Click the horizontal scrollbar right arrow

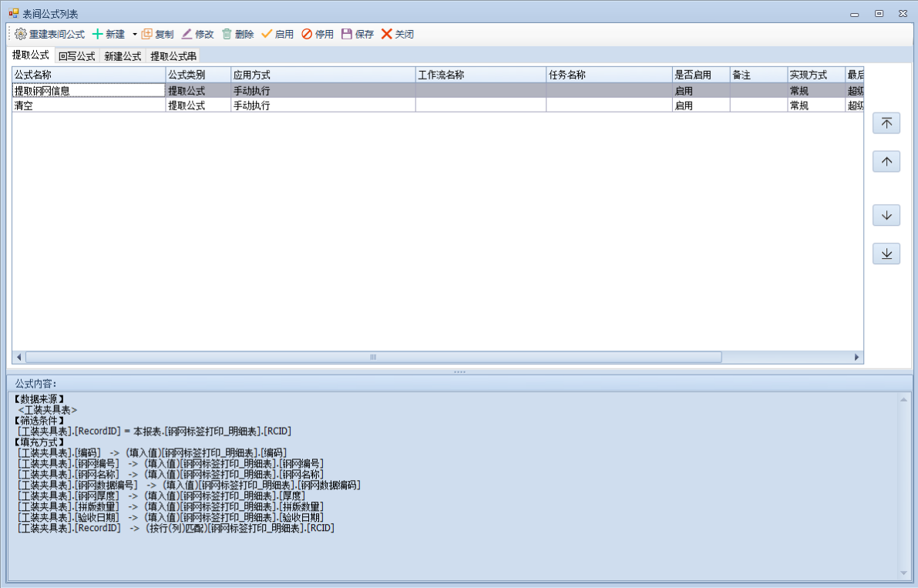pyautogui.click(x=856, y=358)
